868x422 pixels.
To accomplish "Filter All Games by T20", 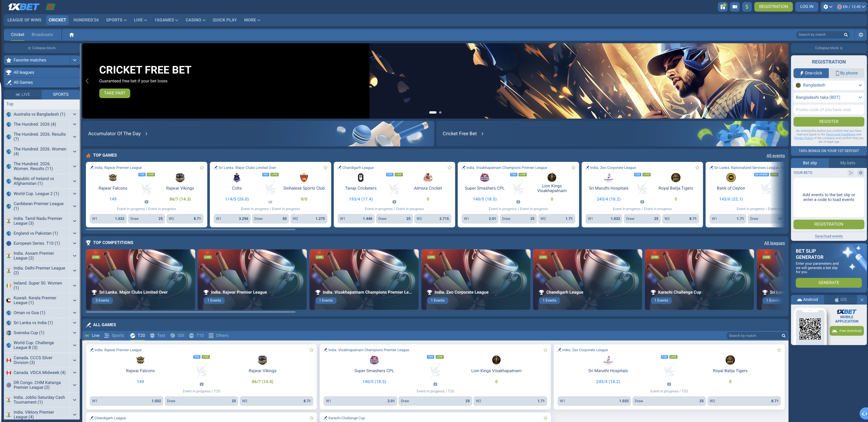I will tap(137, 336).
